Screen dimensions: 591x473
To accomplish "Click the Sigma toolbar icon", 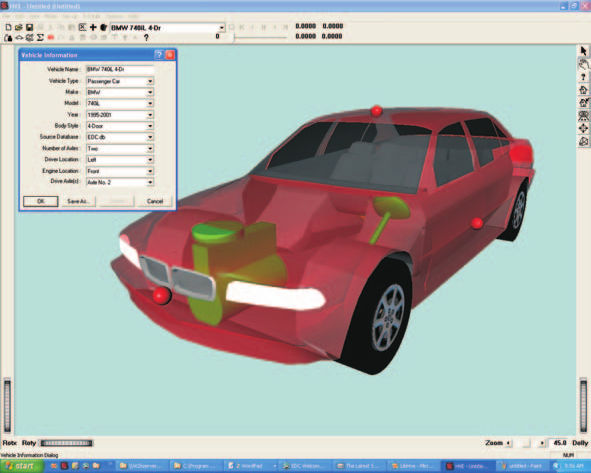I will click(x=40, y=37).
